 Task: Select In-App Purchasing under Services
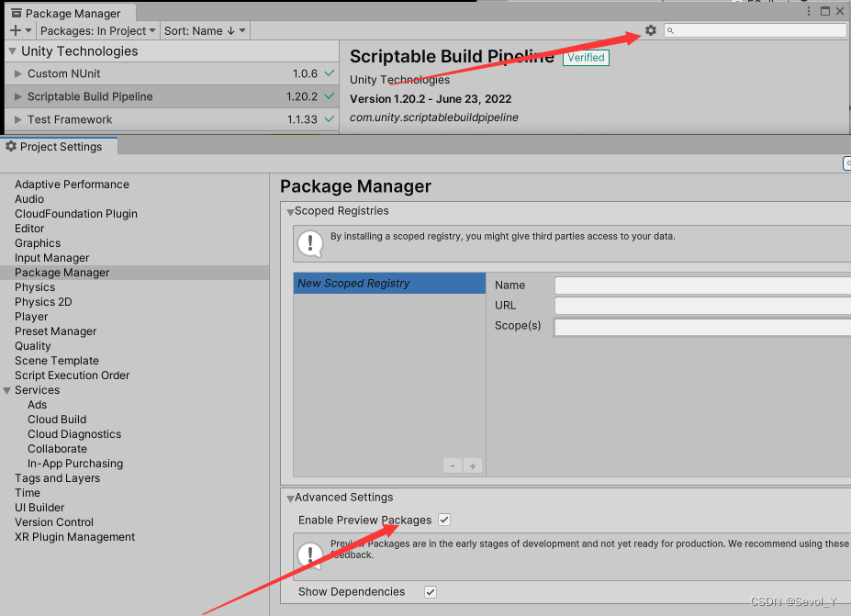point(75,464)
